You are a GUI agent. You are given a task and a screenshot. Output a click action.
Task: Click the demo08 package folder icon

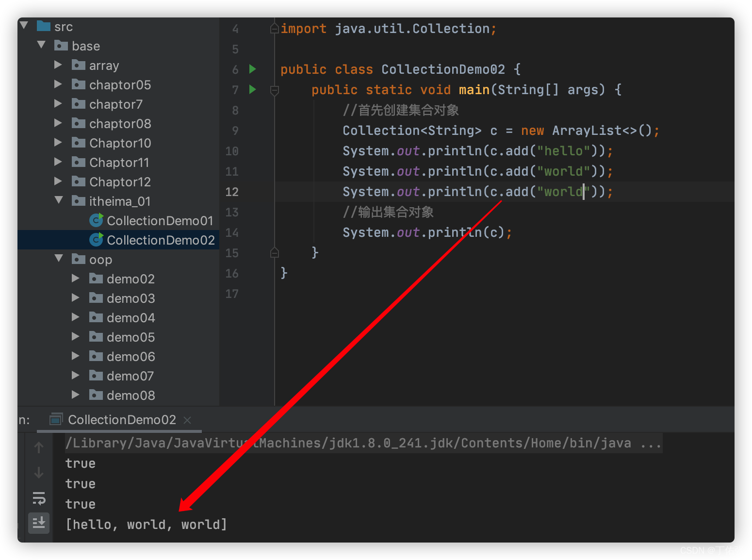point(96,395)
